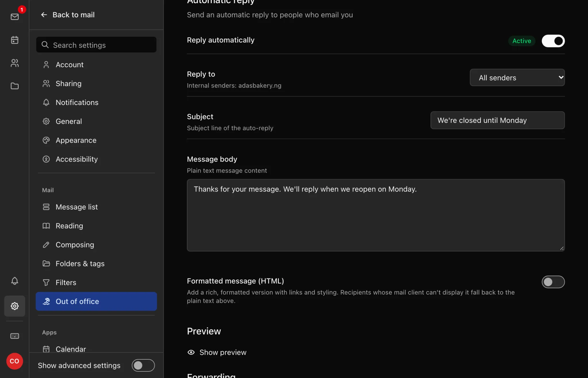Open the Calendar icon in left rail
Viewport: 588px width, 378px height.
[15, 40]
